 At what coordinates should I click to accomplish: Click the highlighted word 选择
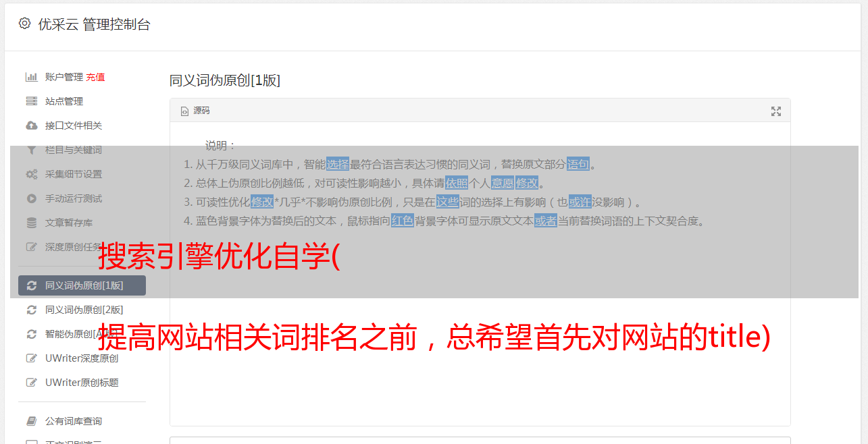(x=338, y=164)
